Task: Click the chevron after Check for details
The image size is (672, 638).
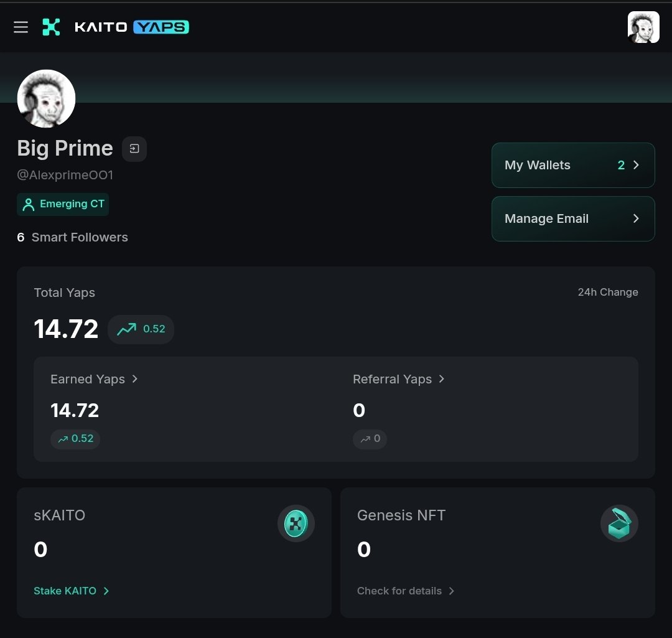Action: point(451,591)
